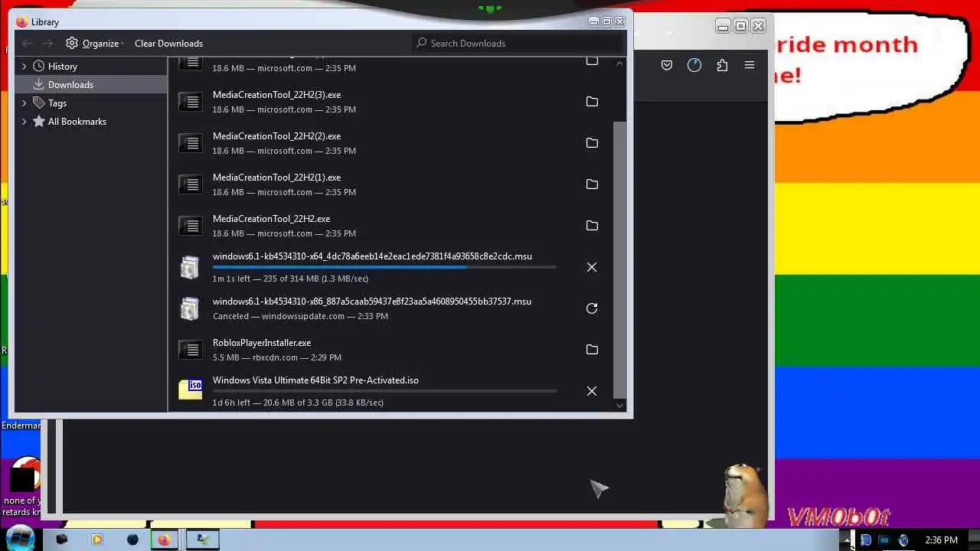
Task: Select All Bookmarks in the sidebar
Action: point(77,122)
